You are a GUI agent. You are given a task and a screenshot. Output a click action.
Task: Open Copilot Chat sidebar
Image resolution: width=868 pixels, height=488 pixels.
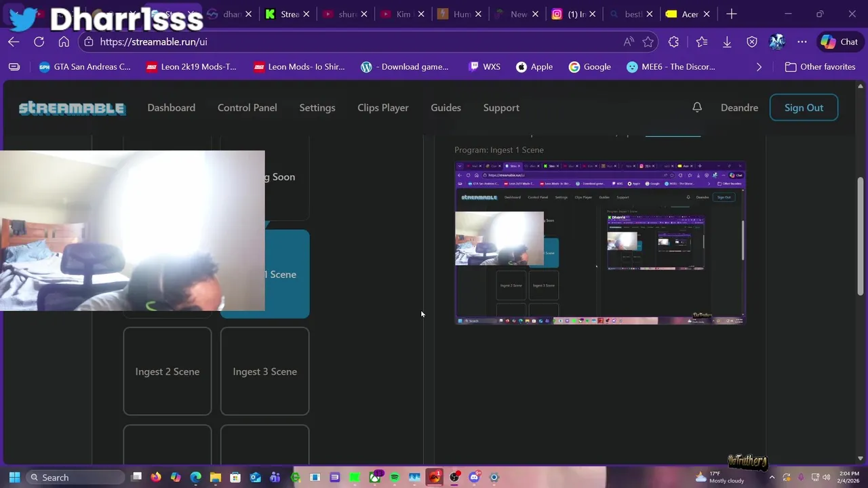(x=840, y=42)
